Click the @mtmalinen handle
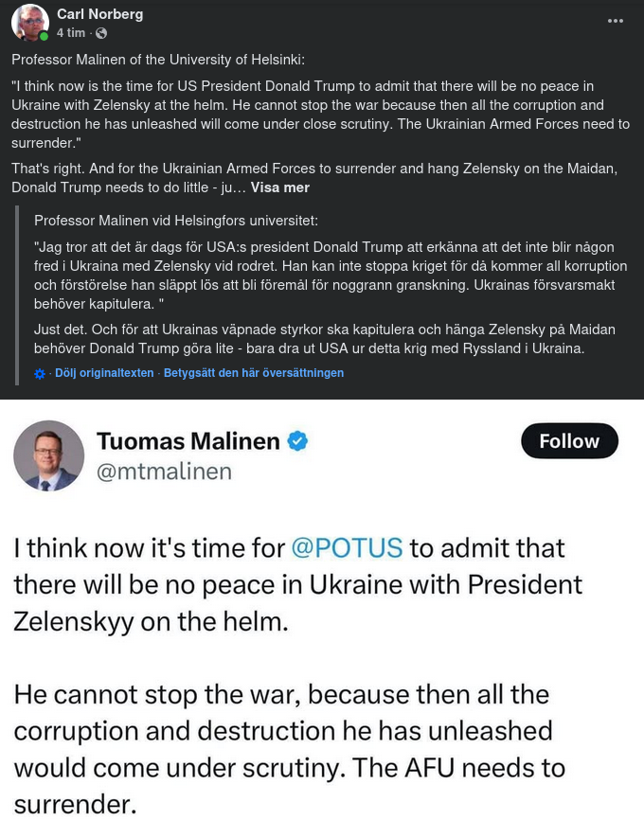This screenshot has height=820, width=644. click(164, 471)
